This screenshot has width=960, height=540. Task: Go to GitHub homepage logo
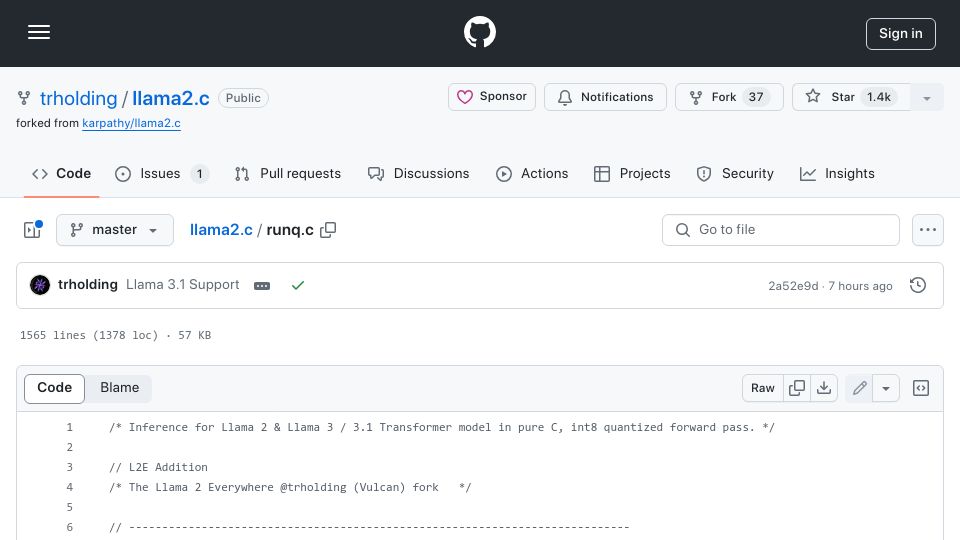[x=479, y=32]
